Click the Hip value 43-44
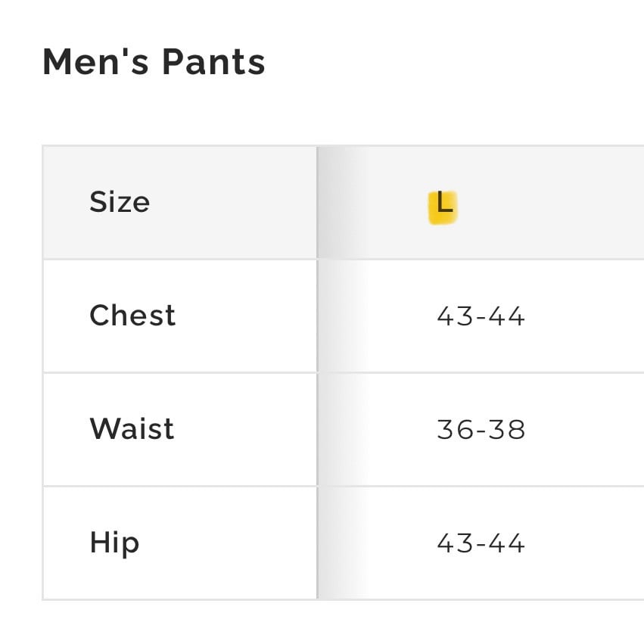644x644 pixels. click(481, 543)
